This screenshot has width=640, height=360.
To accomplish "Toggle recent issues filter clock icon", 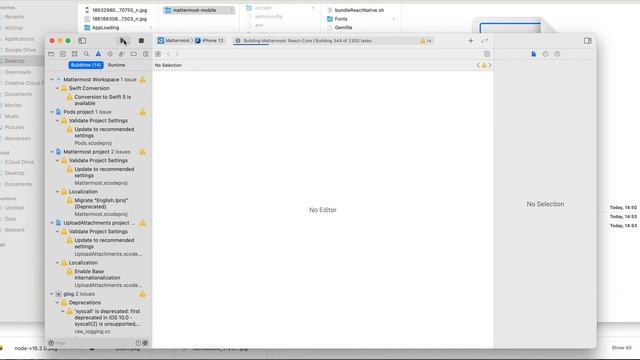I will [138, 343].
